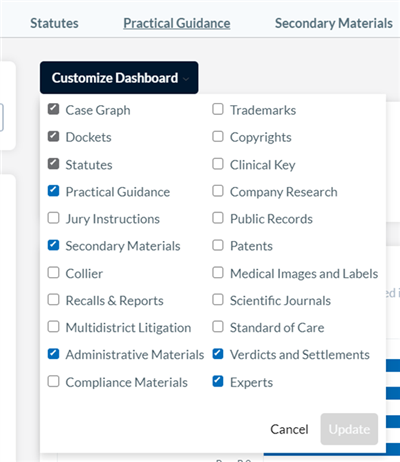The width and height of the screenshot is (400, 462).
Task: Enable the Trademarks checkbox
Action: pyautogui.click(x=218, y=109)
